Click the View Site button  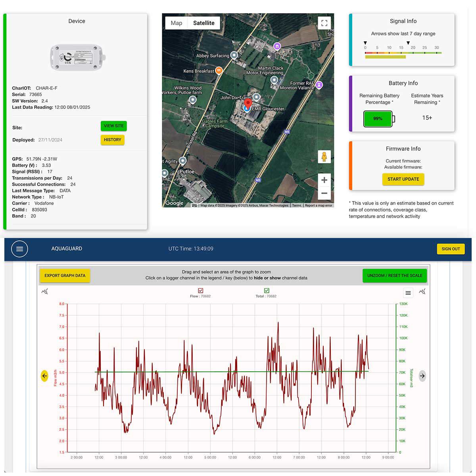[113, 126]
